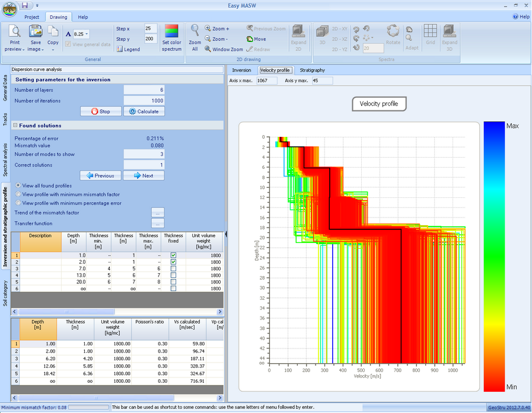Screen dimensions: 532x413
Task: Switch to the Stratigraphy tab
Action: 312,70
